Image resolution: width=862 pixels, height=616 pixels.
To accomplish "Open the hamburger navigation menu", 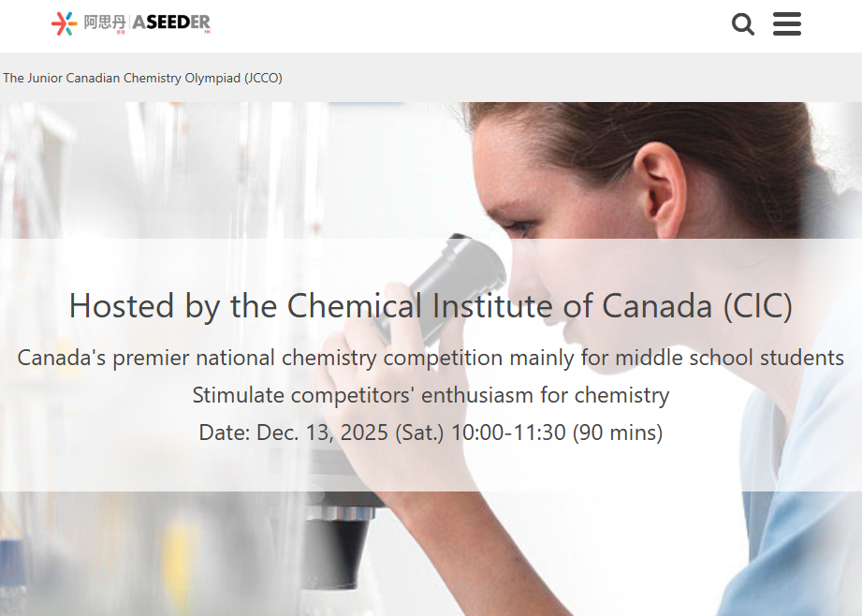I will tap(787, 23).
